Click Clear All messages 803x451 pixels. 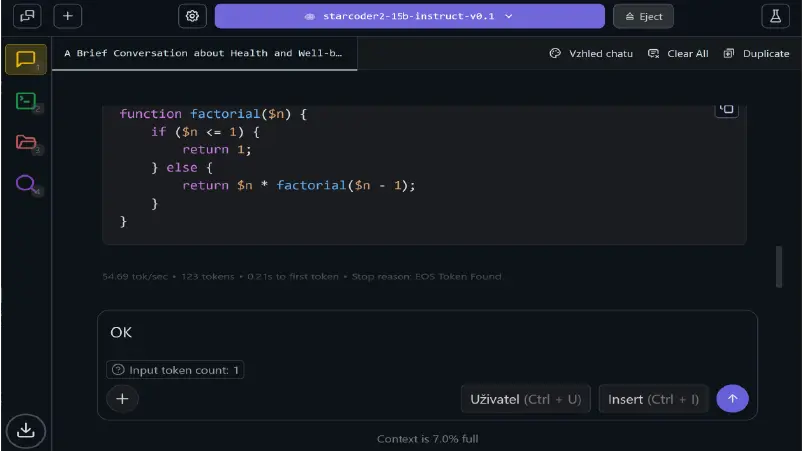click(x=678, y=53)
